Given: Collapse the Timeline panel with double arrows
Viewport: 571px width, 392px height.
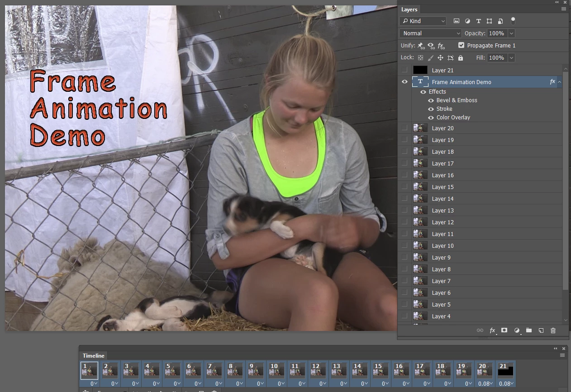Looking at the screenshot, I should pyautogui.click(x=556, y=349).
